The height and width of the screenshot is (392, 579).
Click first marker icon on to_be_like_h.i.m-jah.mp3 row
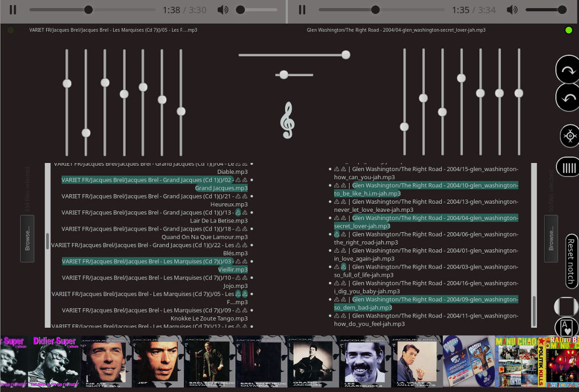tap(337, 186)
